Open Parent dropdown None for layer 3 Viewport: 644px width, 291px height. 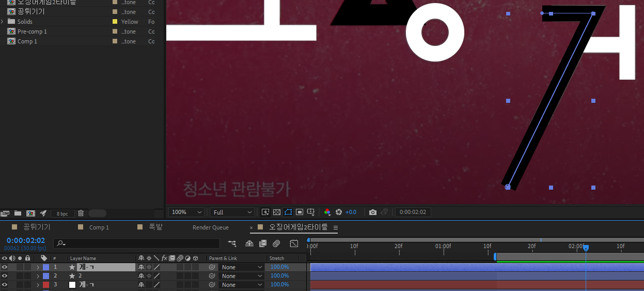tap(242, 285)
